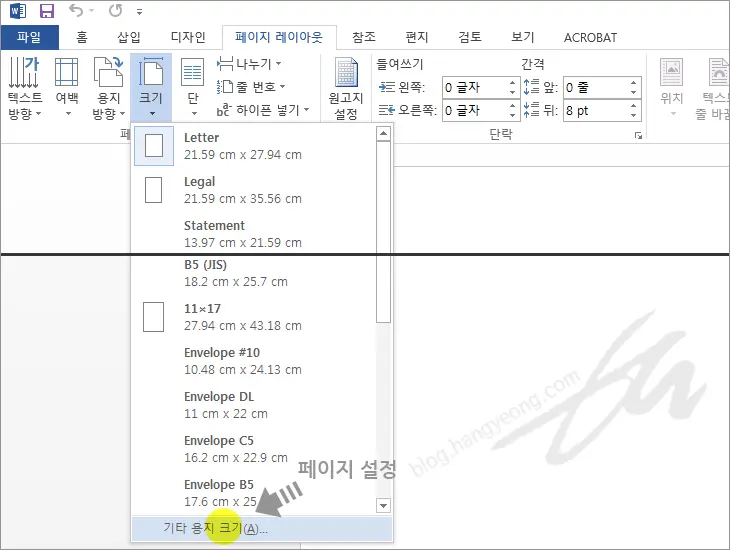Click the 오른쪽 indent right icon
This screenshot has width=730, height=550.
387,110
